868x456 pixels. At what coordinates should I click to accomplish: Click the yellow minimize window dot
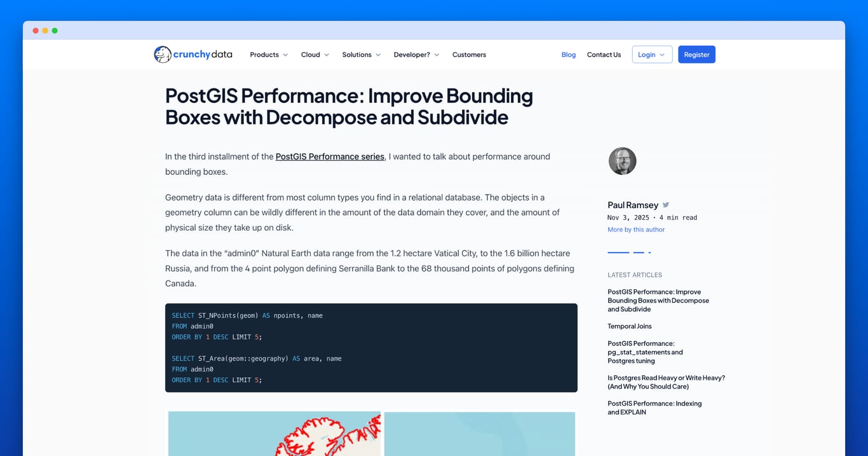(45, 31)
